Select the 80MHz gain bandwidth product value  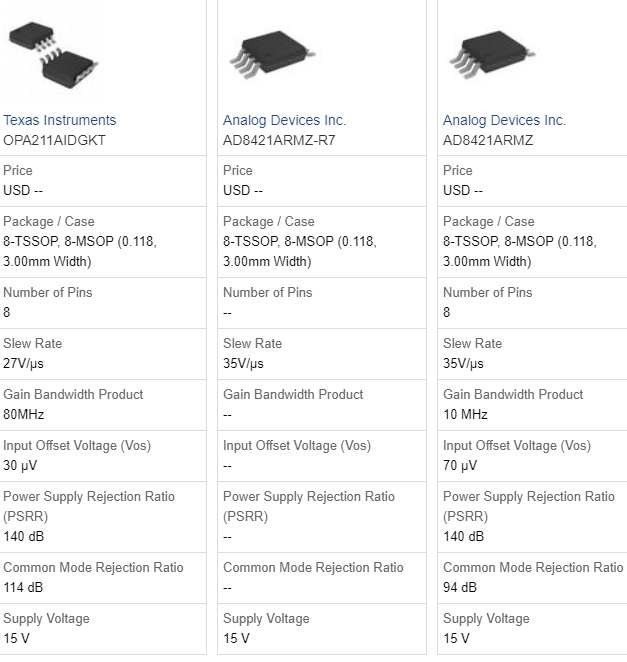coord(24,414)
